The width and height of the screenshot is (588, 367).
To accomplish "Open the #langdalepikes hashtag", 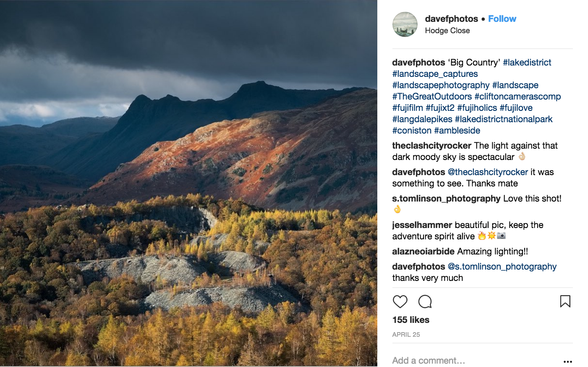I will pos(422,119).
